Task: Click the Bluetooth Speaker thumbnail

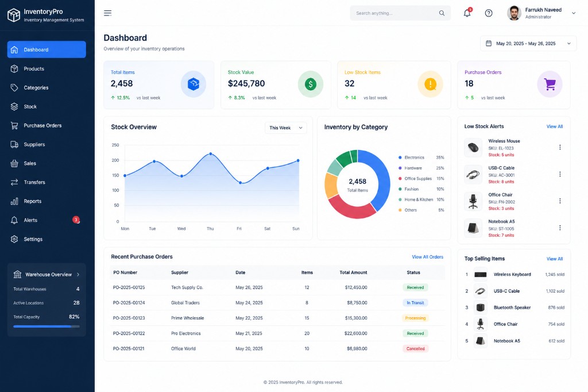Action: point(481,308)
